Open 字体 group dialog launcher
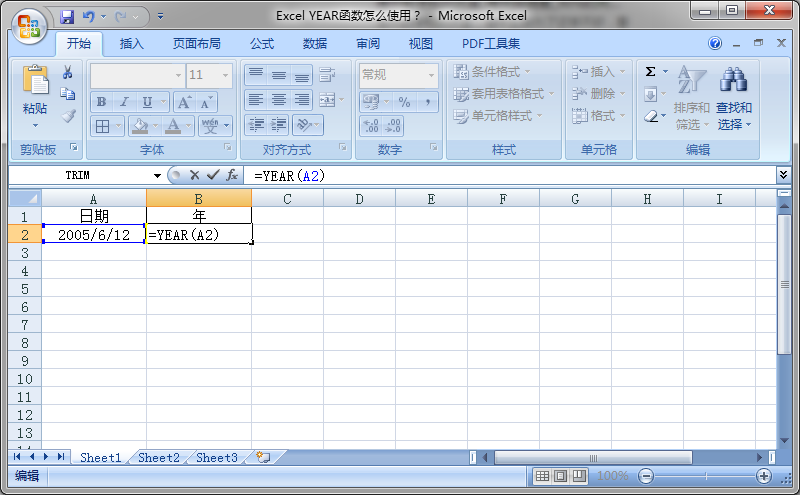The image size is (800, 495). click(x=228, y=147)
